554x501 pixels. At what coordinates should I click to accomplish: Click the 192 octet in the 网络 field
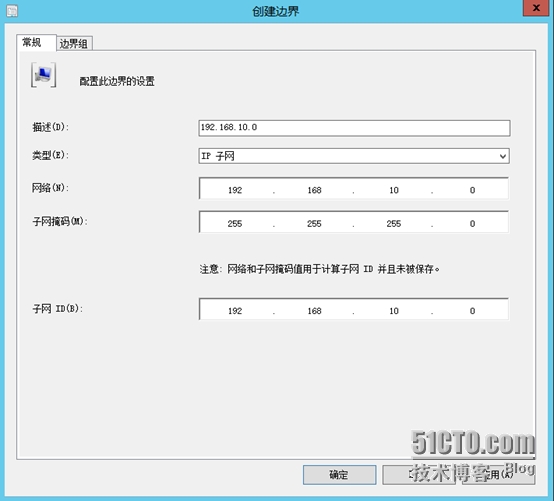point(235,190)
